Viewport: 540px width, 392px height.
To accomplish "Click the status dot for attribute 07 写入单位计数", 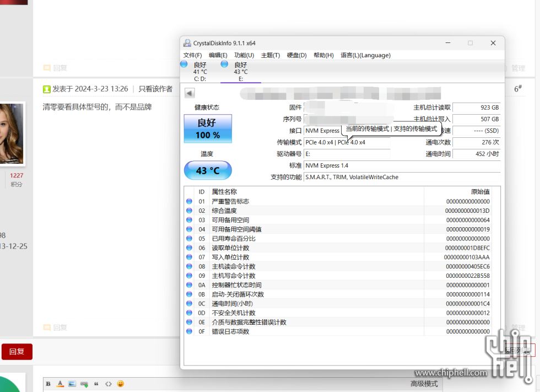I will [189, 257].
